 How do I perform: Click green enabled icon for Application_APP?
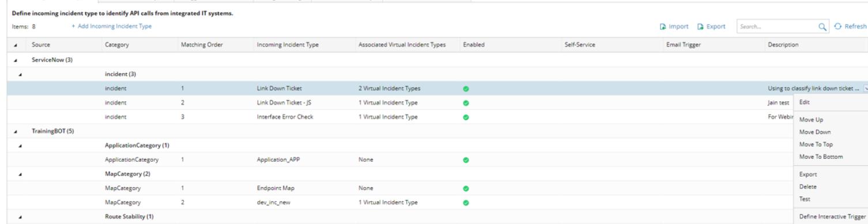[x=466, y=160]
